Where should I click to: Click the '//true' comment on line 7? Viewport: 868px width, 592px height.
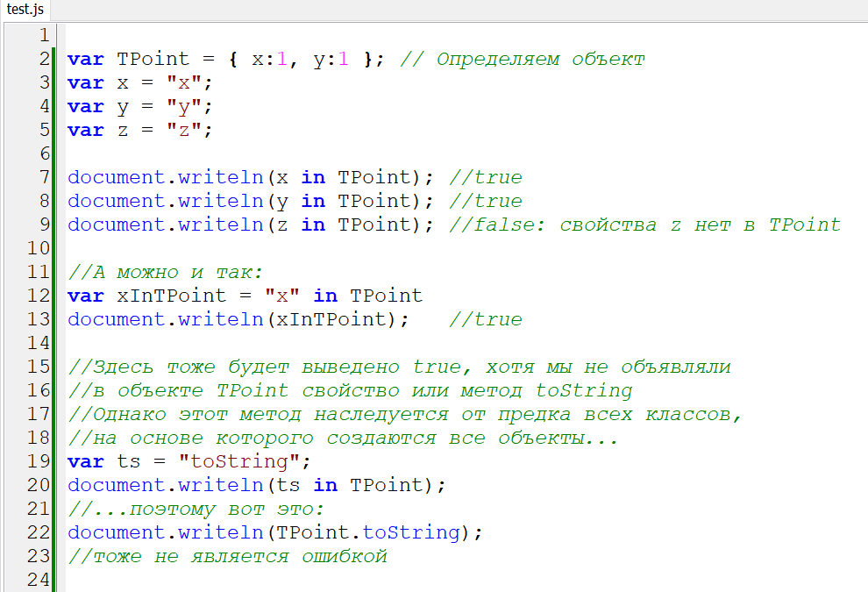coord(486,177)
